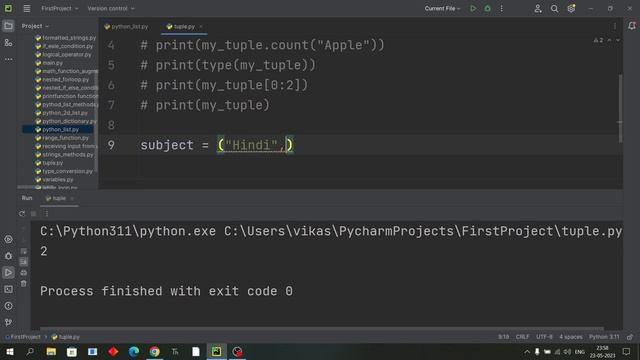Image resolution: width=640 pixels, height=360 pixels.
Task: Click tuple.py breadcrumb in status bar
Action: pos(66,337)
